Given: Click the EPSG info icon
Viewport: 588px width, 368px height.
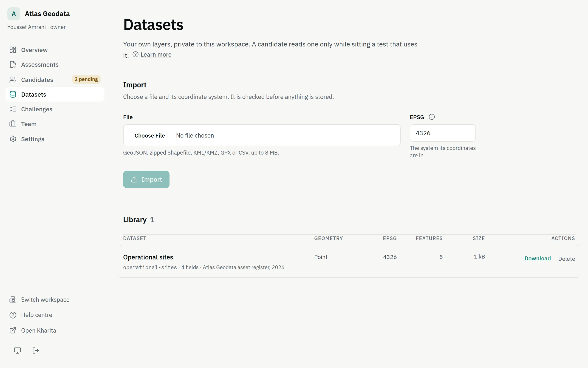Looking at the screenshot, I should tap(432, 117).
